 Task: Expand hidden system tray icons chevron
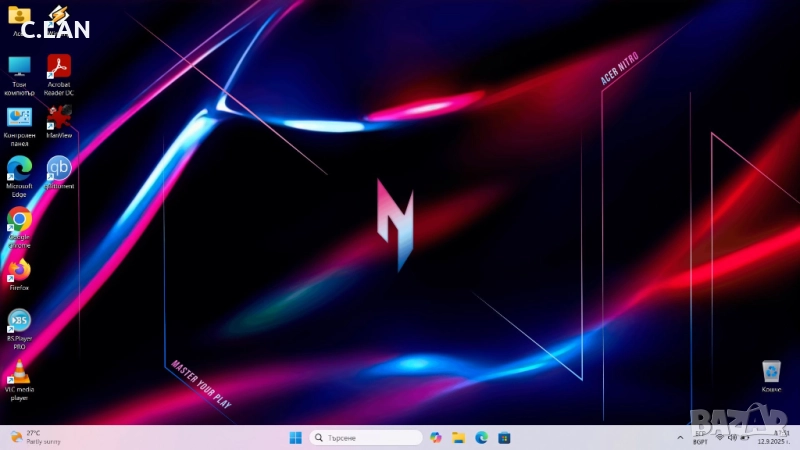(681, 437)
